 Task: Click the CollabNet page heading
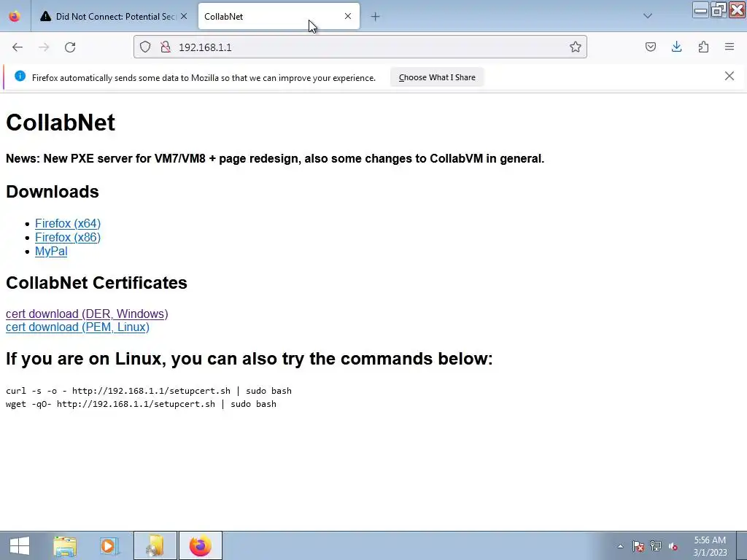pyautogui.click(x=61, y=122)
